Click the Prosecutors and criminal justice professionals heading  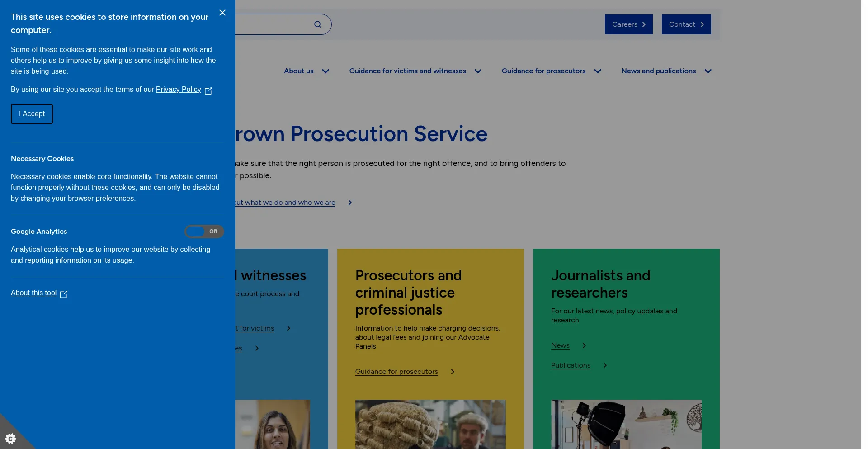tap(409, 293)
